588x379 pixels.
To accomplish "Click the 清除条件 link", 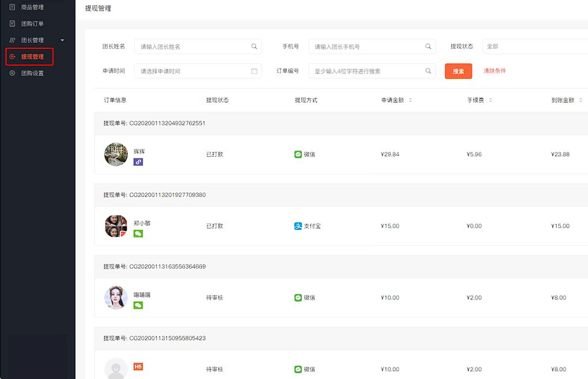I will click(x=495, y=71).
